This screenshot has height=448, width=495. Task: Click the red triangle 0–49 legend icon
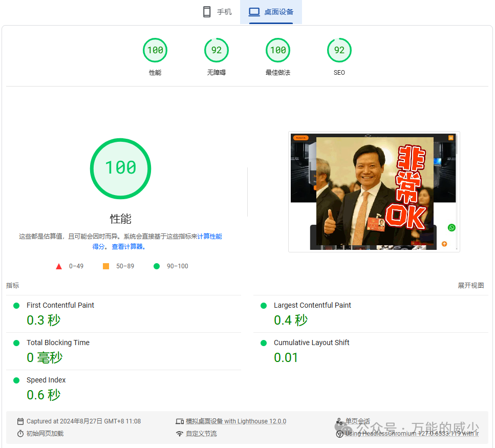(x=59, y=266)
